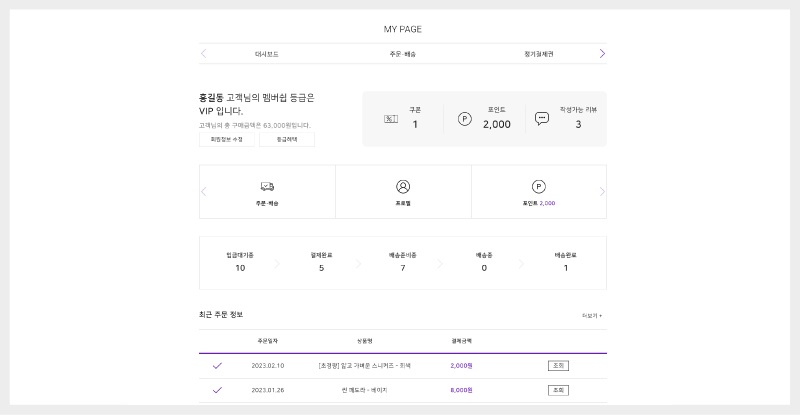This screenshot has height=415, width=800.
Task: Open the 프로필 profile icon
Action: (x=403, y=187)
